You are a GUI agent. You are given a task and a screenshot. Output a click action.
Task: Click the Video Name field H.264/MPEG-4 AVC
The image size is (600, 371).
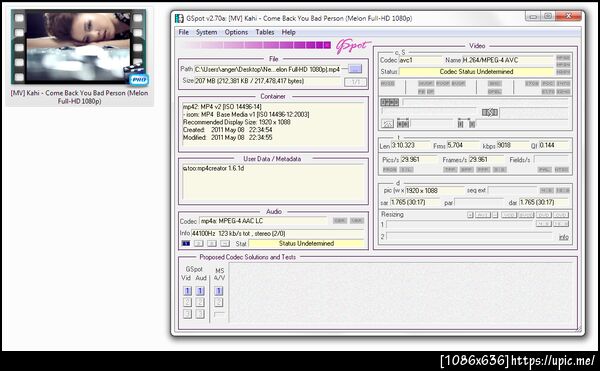click(508, 60)
